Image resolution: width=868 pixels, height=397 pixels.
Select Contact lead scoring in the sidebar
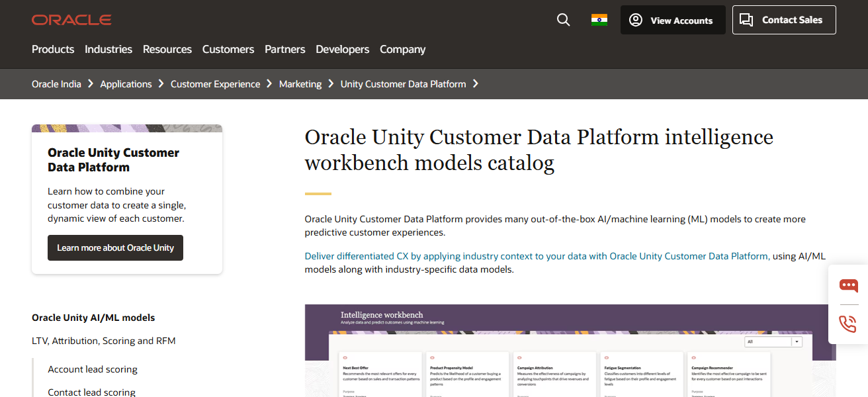click(91, 391)
